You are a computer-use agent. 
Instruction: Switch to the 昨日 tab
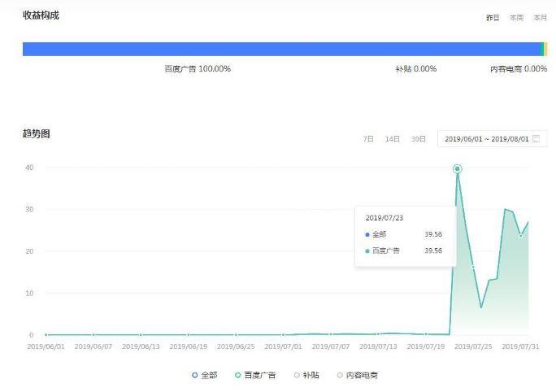point(493,18)
